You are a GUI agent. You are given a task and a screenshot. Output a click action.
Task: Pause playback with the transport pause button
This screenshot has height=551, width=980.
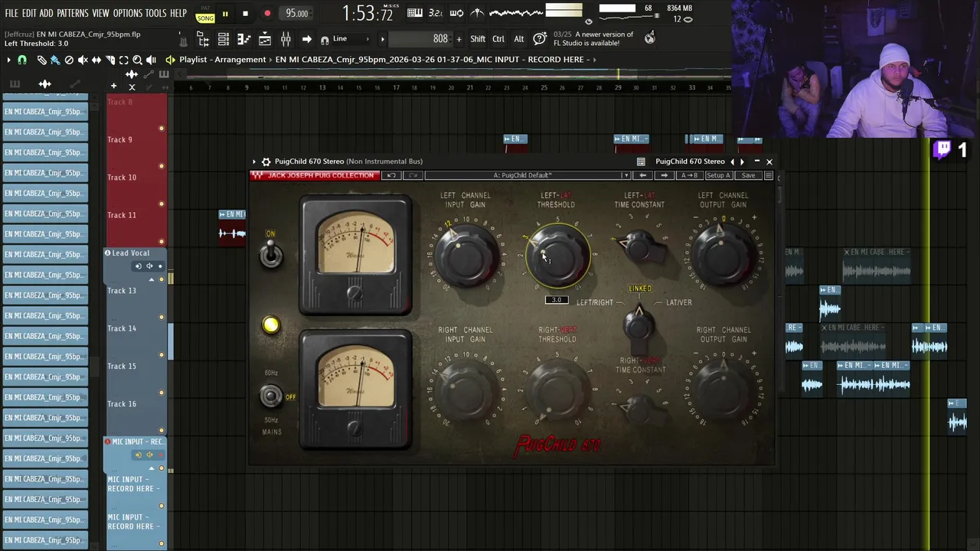tap(225, 14)
